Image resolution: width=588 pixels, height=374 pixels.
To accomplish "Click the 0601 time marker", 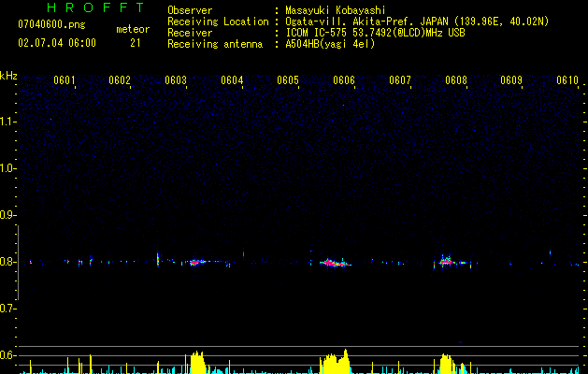I will (65, 80).
